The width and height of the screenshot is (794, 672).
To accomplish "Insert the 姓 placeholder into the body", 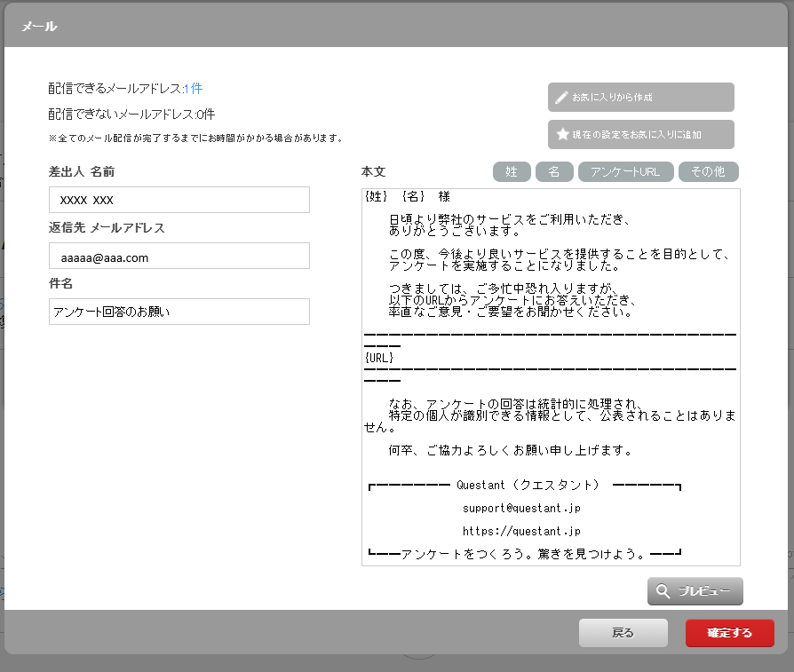I will click(512, 172).
